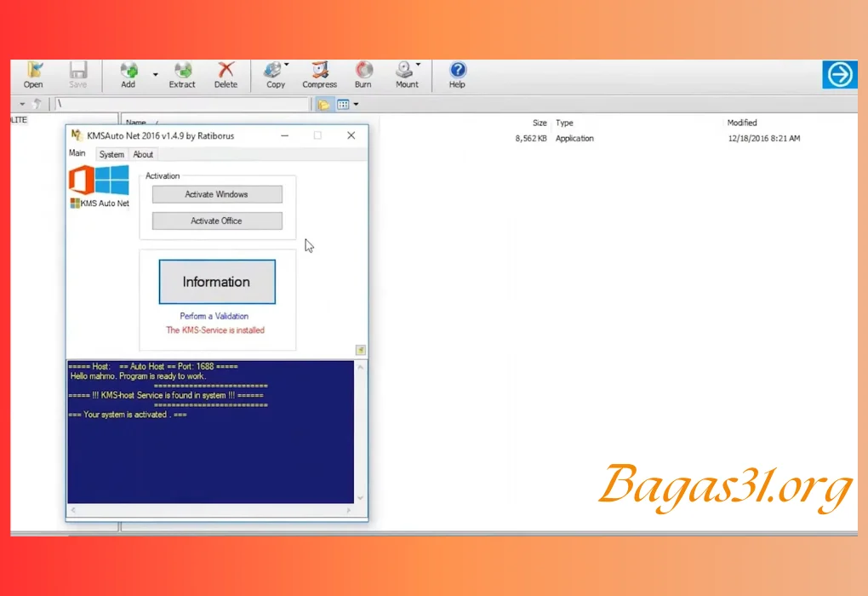Click the Open archive icon
This screenshot has height=596, width=868.
32,75
